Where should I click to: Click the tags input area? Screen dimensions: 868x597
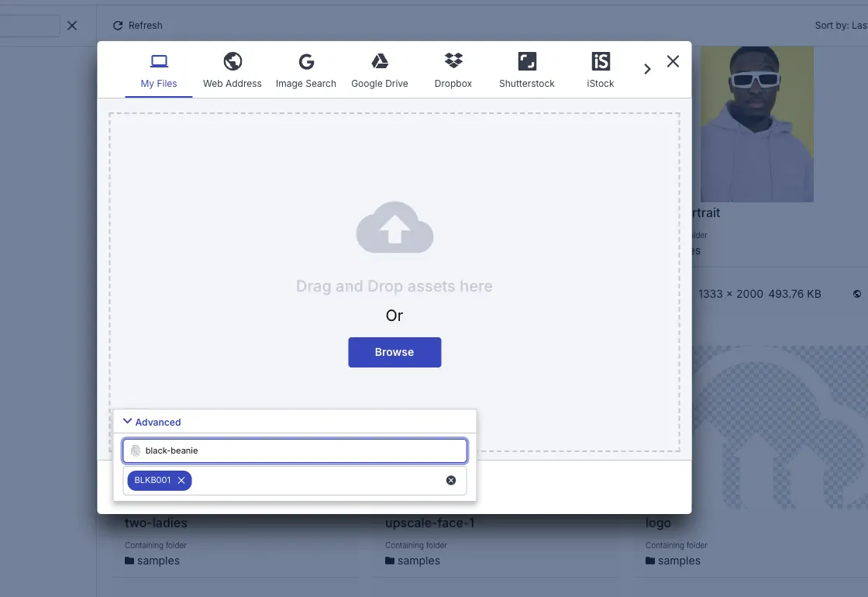(318, 480)
